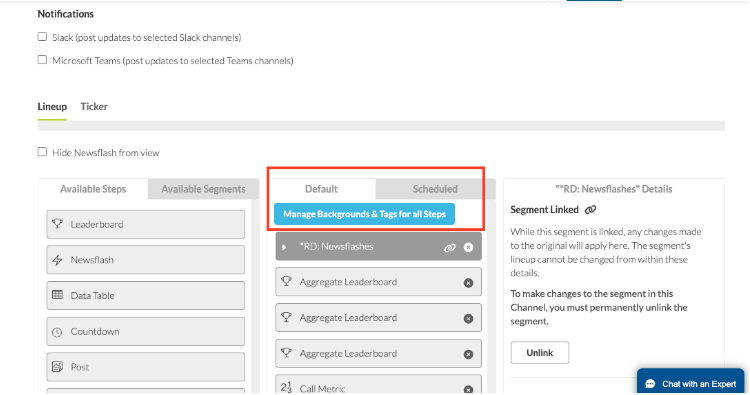Click the Leaderboard trophy icon in Available Steps
This screenshot has width=750, height=395.
coord(57,224)
